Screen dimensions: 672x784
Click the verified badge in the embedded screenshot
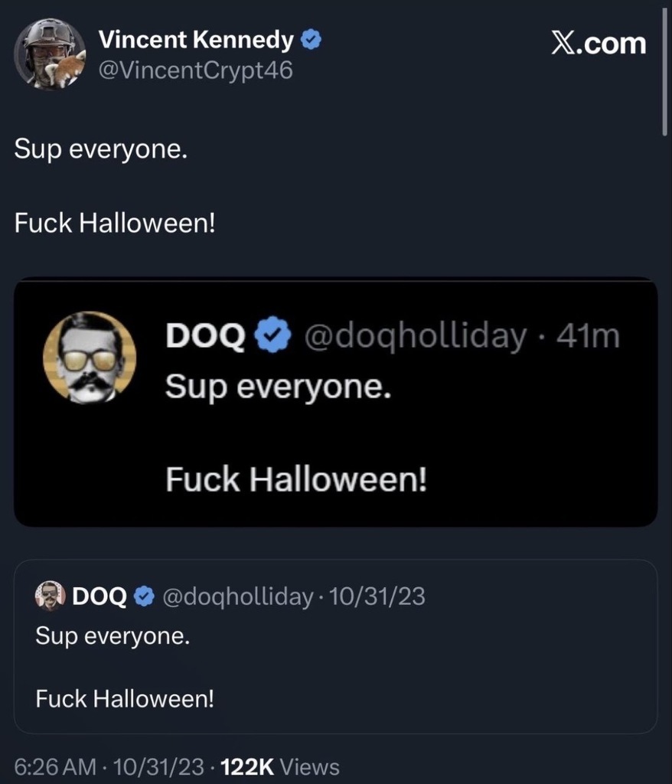[272, 335]
